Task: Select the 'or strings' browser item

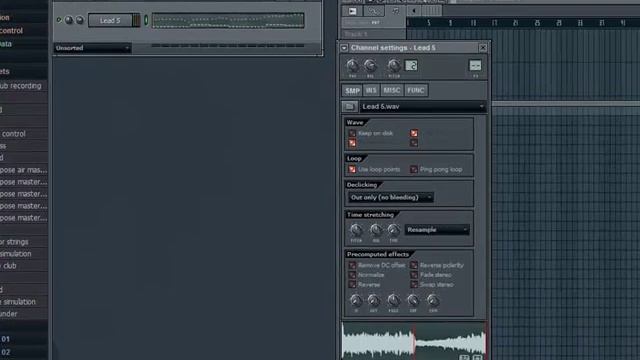Action: [14, 242]
